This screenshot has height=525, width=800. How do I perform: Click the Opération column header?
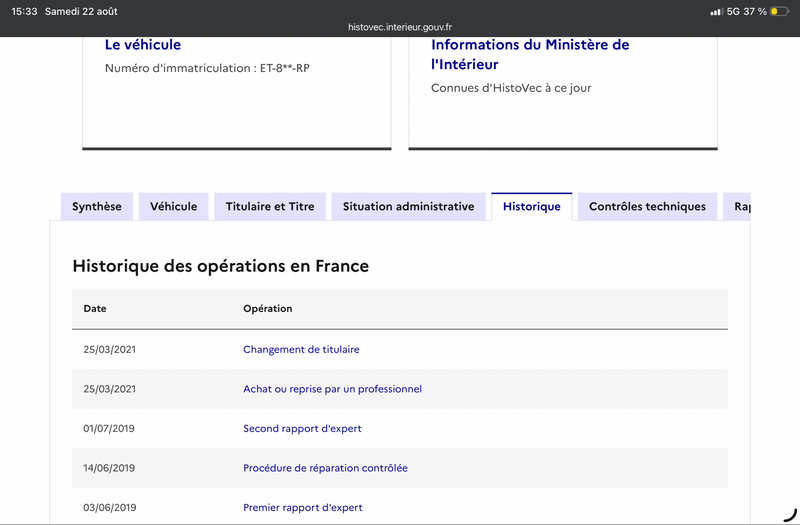(x=267, y=309)
